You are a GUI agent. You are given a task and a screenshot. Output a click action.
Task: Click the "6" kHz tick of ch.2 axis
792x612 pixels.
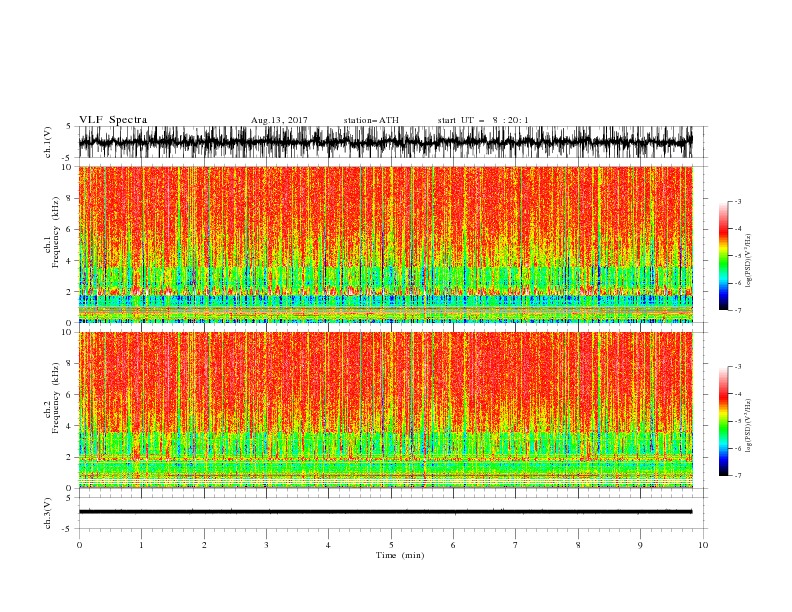[x=69, y=395]
